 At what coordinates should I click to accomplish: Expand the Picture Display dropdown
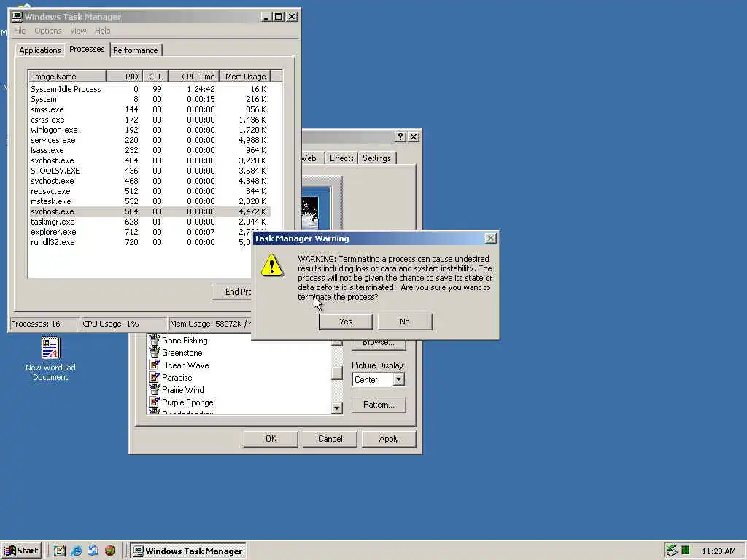coord(399,379)
